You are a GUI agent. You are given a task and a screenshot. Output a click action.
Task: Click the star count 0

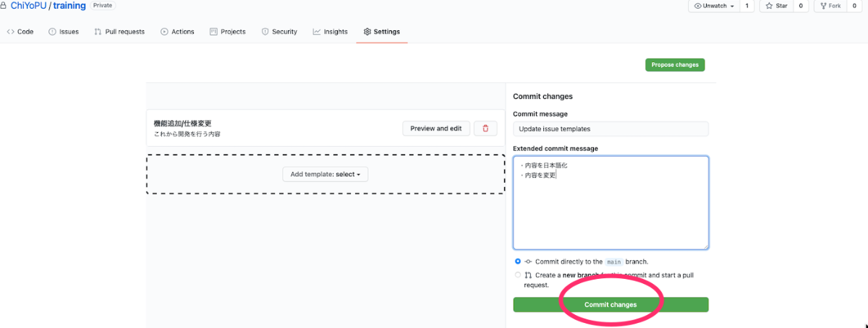tap(800, 6)
